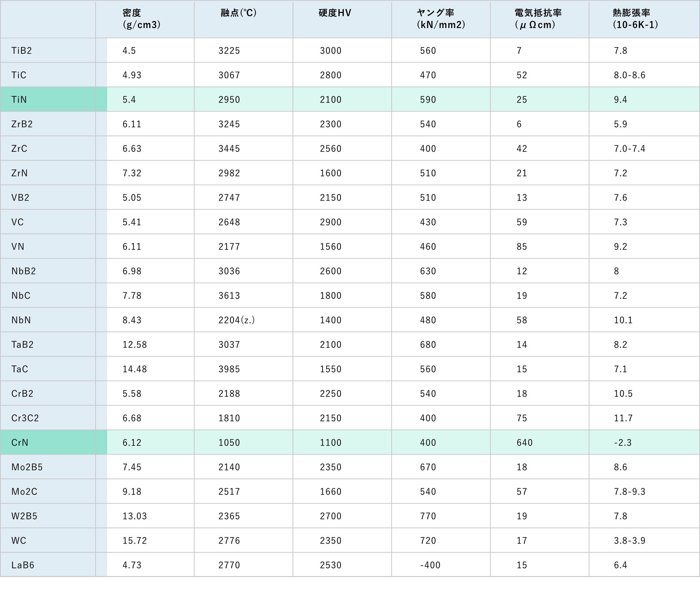Click CrN thermal expansion value -2.3

(x=623, y=443)
